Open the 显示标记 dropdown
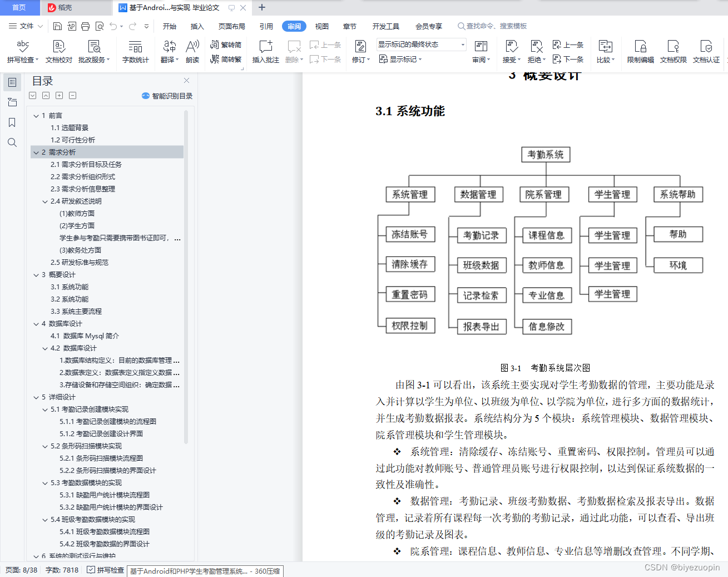The image size is (728, 577). click(400, 59)
